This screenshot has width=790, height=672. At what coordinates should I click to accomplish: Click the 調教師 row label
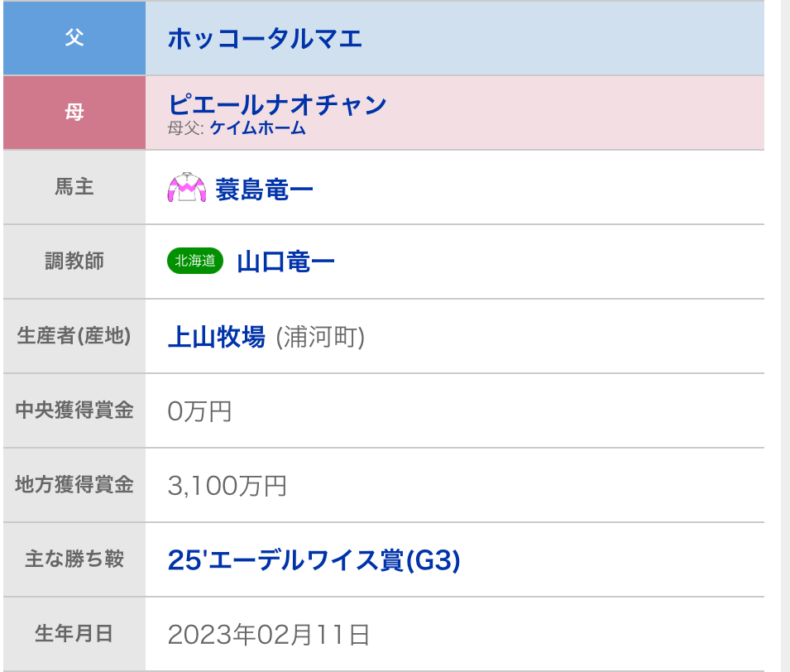point(74,262)
